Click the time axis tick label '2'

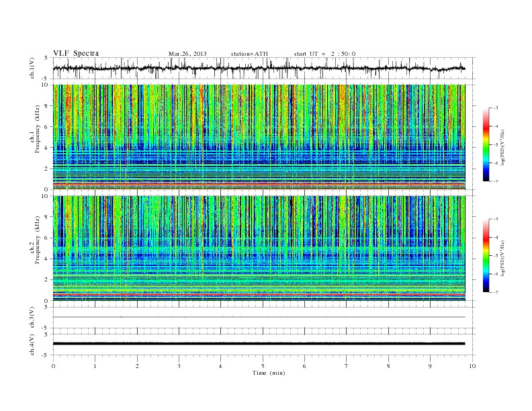(x=137, y=366)
